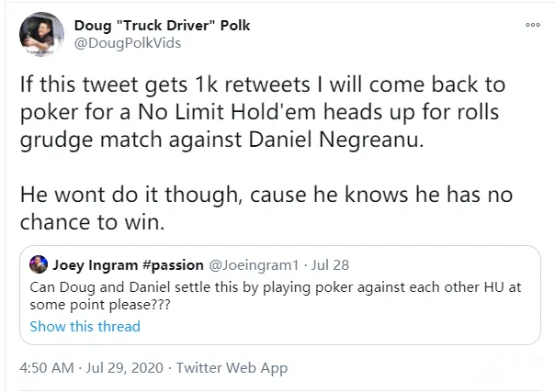Click the Jul 28 quoted tweet date
Screen dimensions: 555x392
pyautogui.click(x=330, y=264)
